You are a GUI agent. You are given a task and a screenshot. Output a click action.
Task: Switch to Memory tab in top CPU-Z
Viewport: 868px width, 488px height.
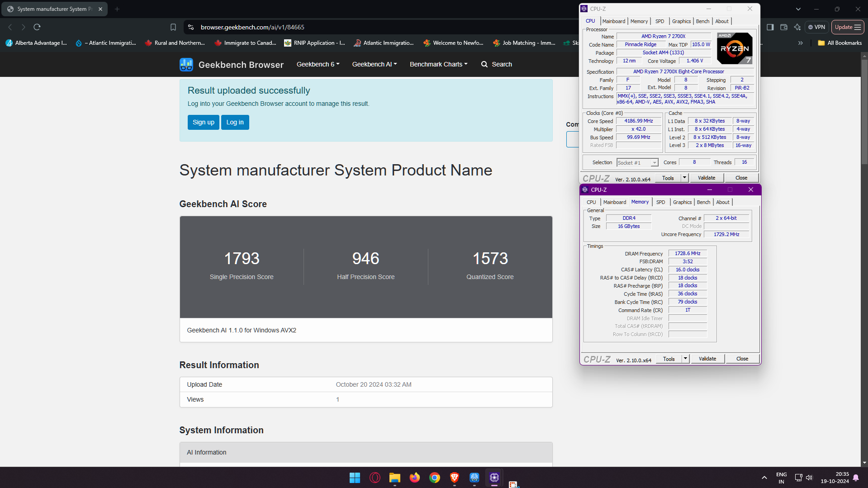coord(639,21)
